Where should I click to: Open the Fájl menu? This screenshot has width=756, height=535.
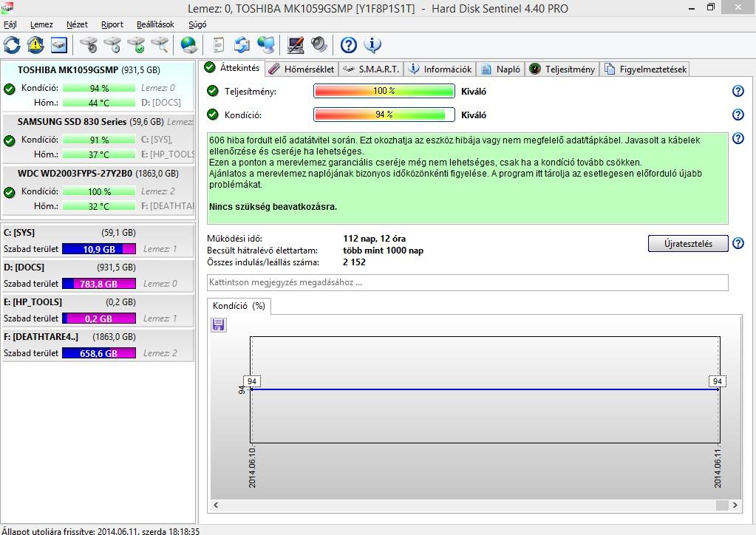[x=10, y=24]
